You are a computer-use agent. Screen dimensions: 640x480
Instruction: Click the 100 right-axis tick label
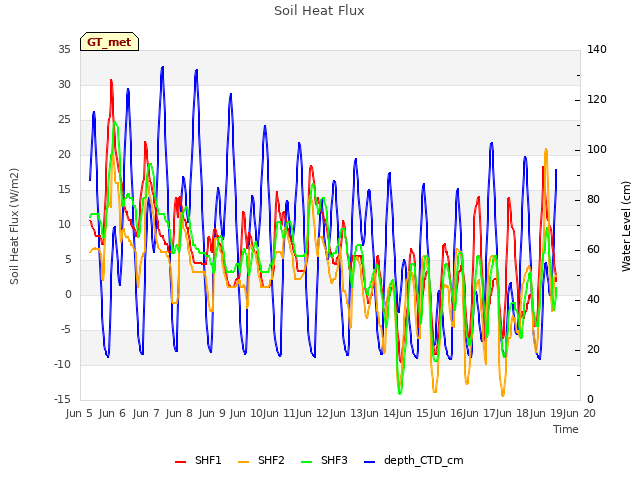597,149
